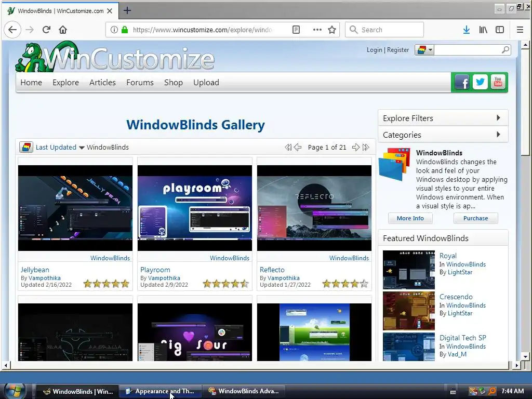The height and width of the screenshot is (399, 532).
Task: Switch to Appearance and Themes taskbar window
Action: (160, 391)
